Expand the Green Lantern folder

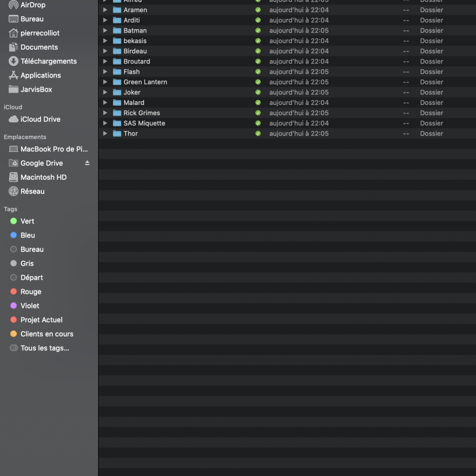105,82
